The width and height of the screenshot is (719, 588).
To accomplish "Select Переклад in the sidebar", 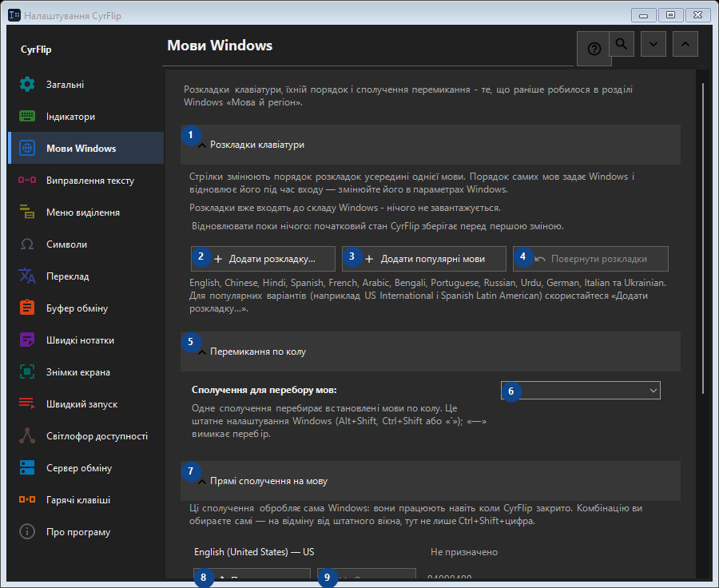I will pos(85,276).
